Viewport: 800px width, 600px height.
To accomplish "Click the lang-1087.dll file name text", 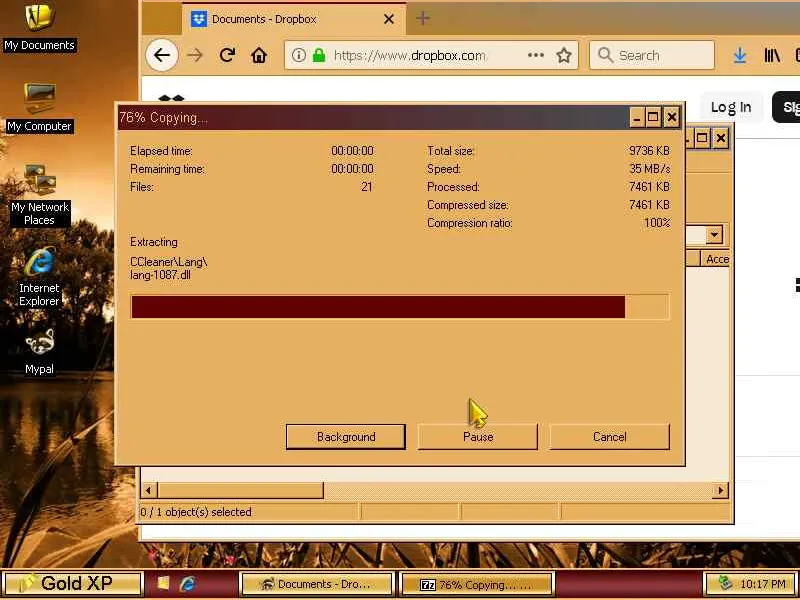I will [160, 275].
